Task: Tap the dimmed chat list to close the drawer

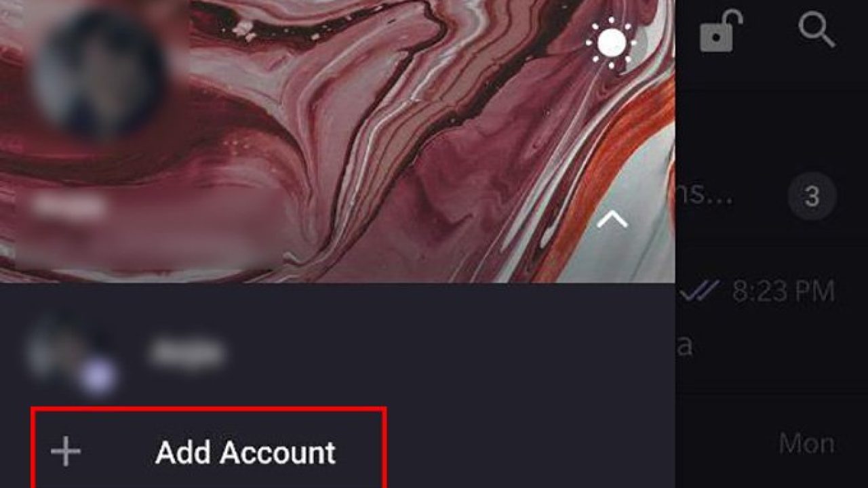Action: pos(772,271)
